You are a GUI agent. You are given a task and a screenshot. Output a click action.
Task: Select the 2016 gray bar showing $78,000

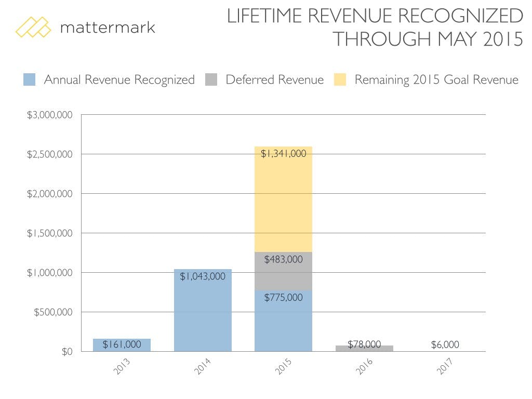point(364,348)
